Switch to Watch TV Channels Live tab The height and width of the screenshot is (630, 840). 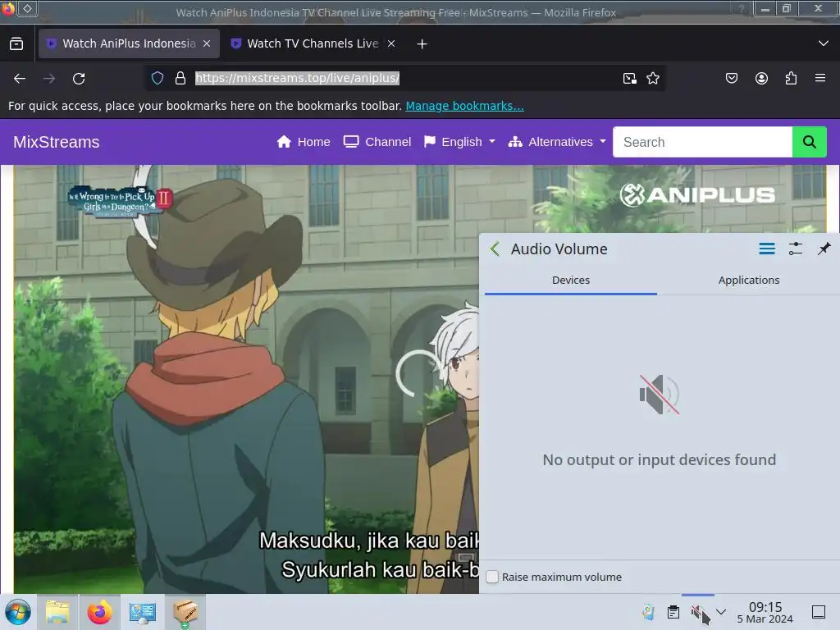pyautogui.click(x=313, y=43)
